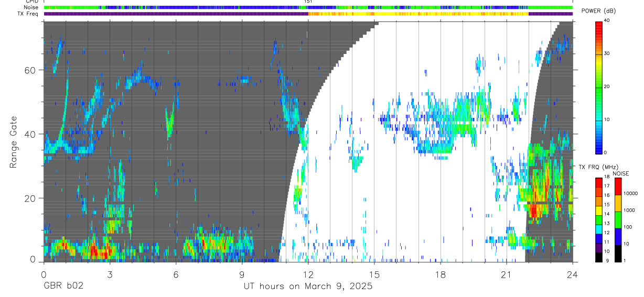Click the '18' value on TX FRQ scale
Image resolution: width=644 pixels, height=297 pixels.
607,178
